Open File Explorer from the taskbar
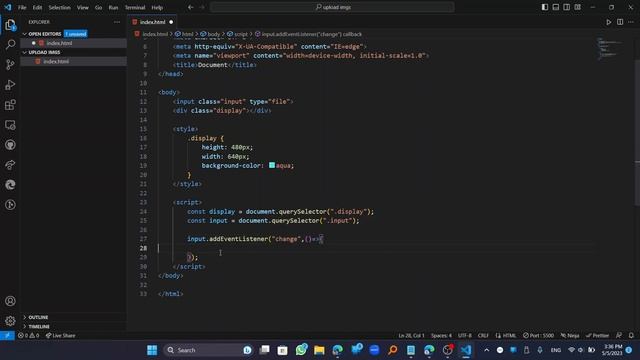 [x=319, y=350]
